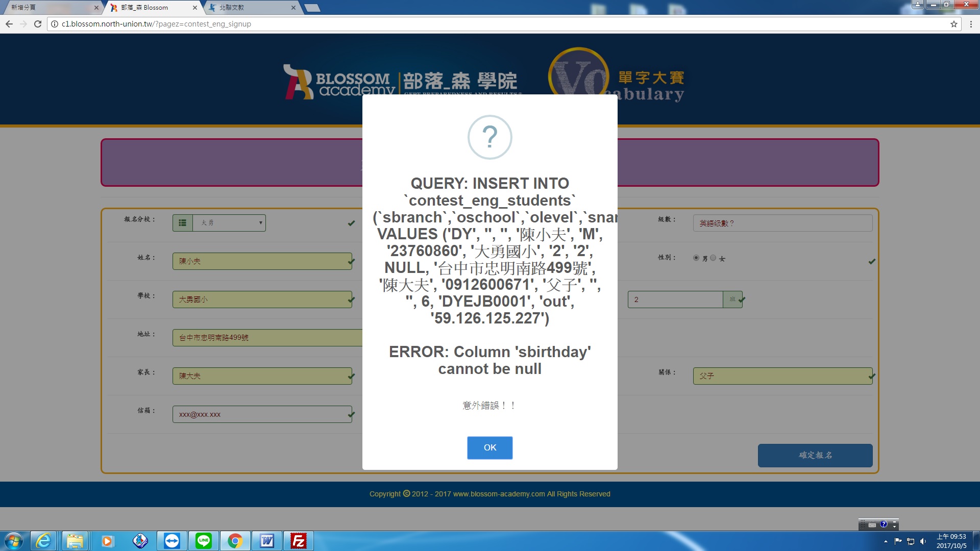Click the browser back arrow

pos(9,24)
